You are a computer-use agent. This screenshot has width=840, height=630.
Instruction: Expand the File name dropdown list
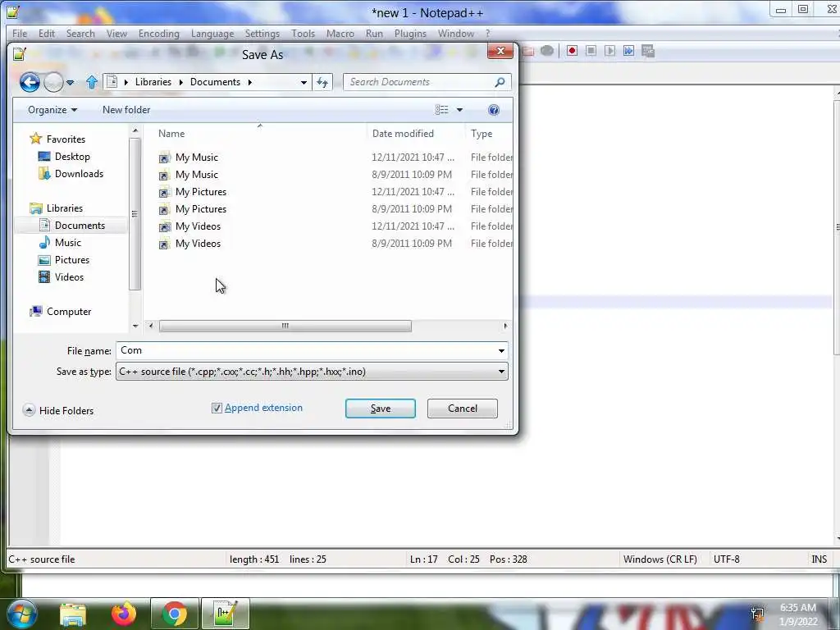tap(501, 351)
